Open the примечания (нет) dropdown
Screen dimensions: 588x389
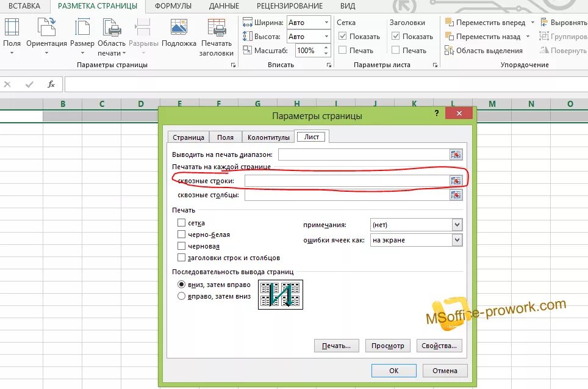(x=457, y=225)
